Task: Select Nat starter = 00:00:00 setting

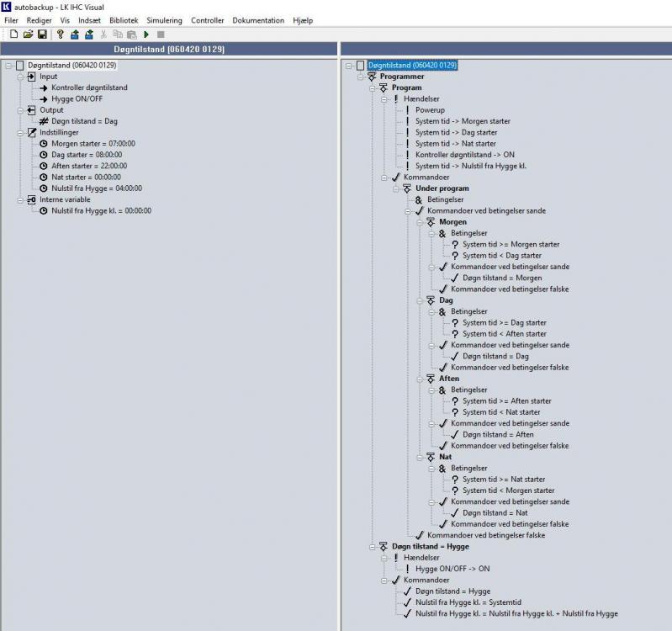Action: 86,178
